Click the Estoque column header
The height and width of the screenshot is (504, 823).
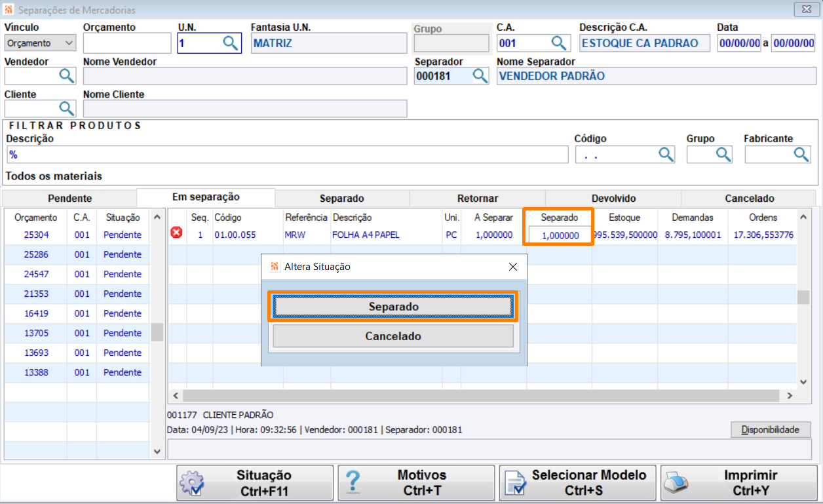(624, 218)
